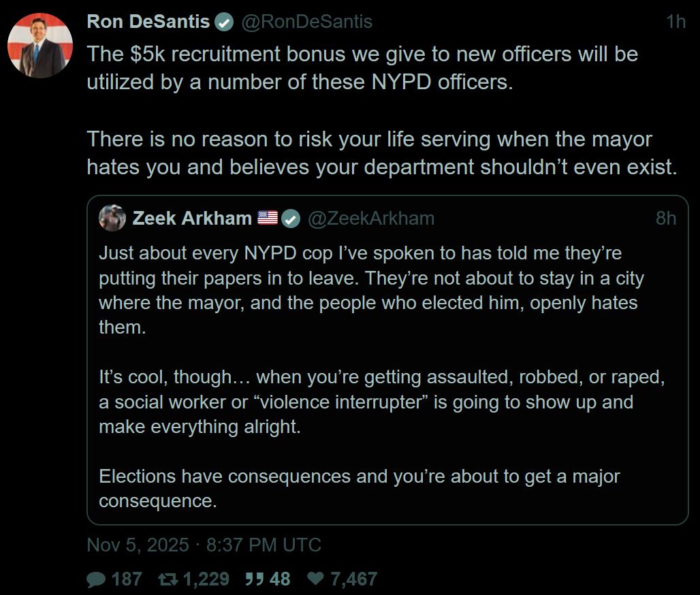Open Ron DeSantis's profile picture
The height and width of the screenshot is (595, 700).
(40, 46)
